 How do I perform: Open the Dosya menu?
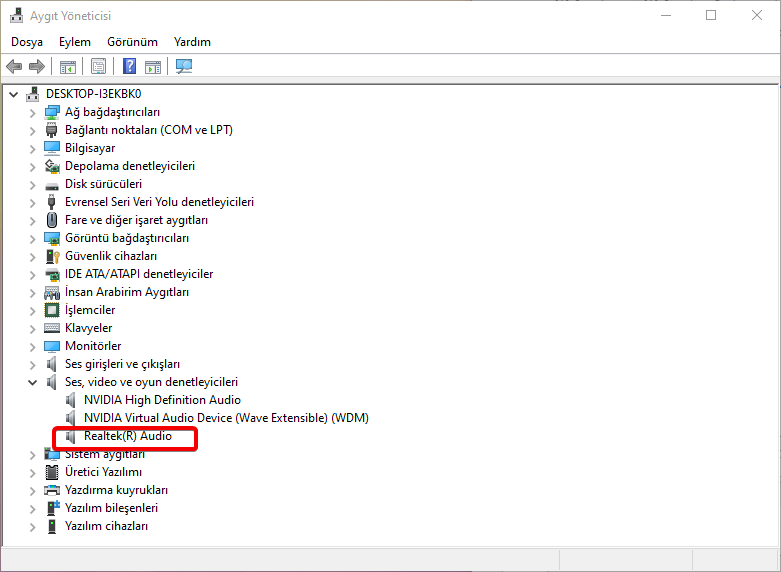[x=27, y=42]
